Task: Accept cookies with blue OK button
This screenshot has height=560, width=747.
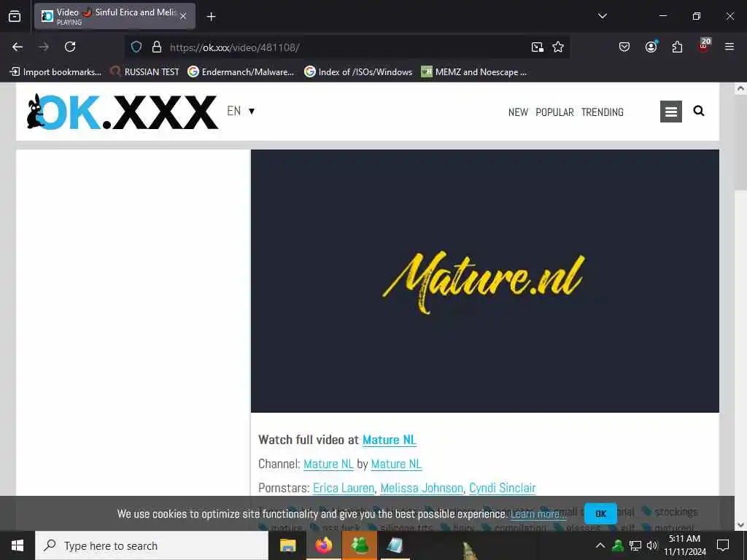Action: 601,514
